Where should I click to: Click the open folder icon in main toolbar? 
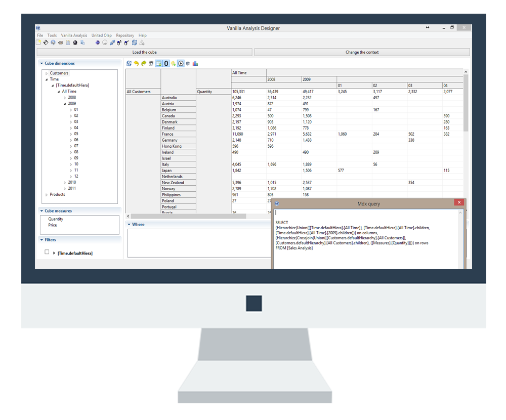(x=60, y=43)
